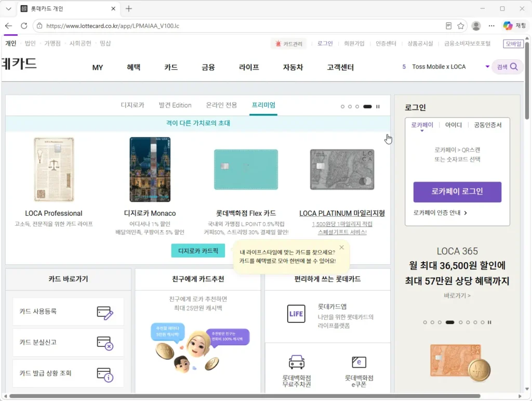The width and height of the screenshot is (532, 401).
Task: Open the tab list chevron
Action: click(8, 9)
